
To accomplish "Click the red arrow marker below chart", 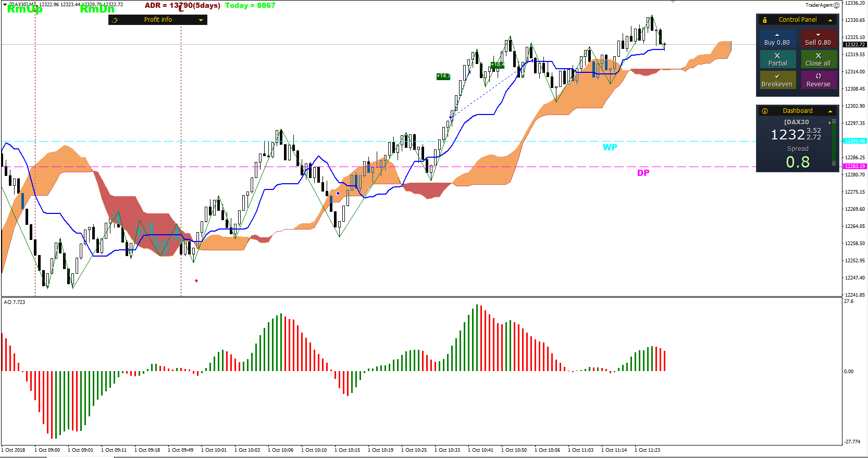I will point(196,281).
